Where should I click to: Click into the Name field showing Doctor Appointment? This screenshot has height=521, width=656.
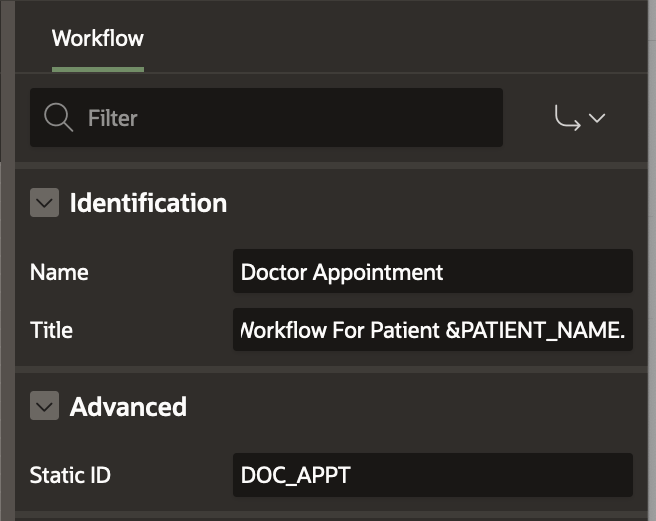[x=432, y=272]
